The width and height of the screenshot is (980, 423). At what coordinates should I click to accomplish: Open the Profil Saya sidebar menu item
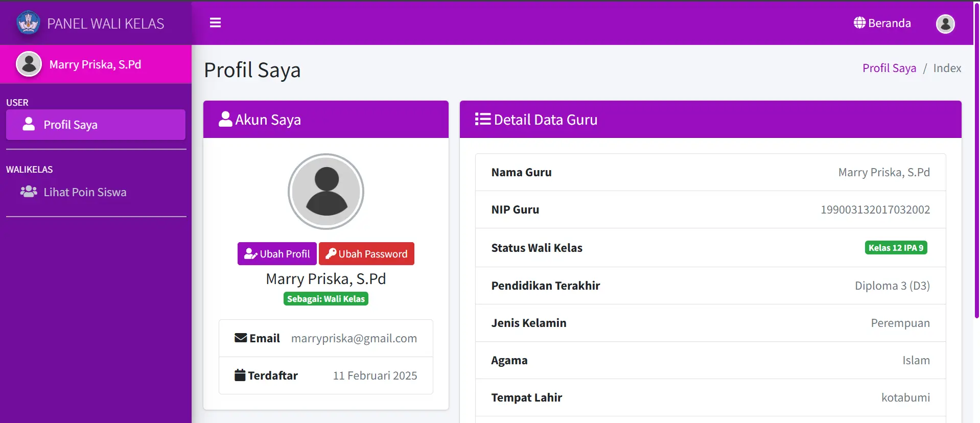[96, 125]
